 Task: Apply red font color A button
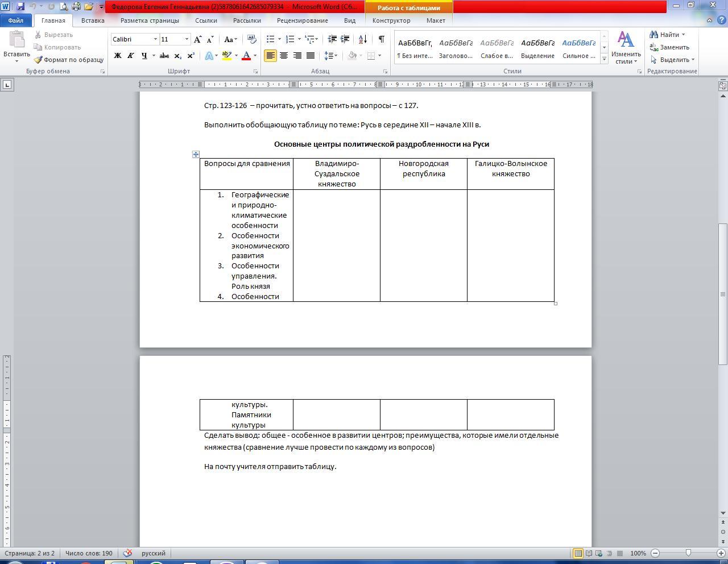click(x=246, y=56)
